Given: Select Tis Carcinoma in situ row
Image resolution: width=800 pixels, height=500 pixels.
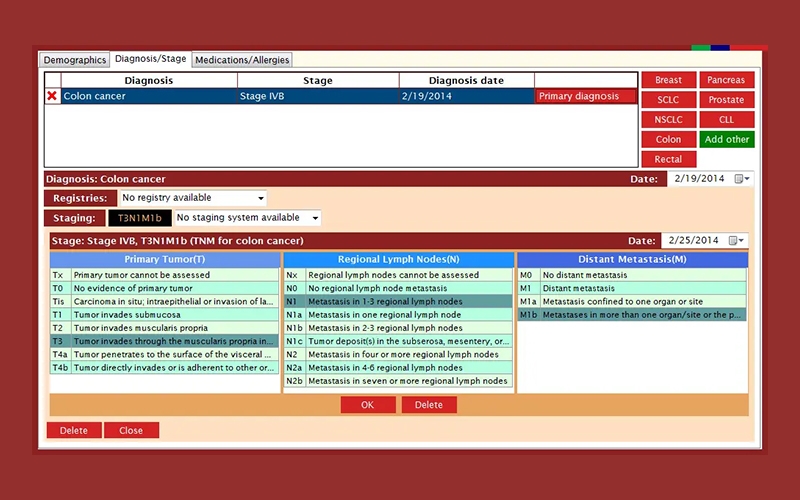Looking at the screenshot, I should coord(165,302).
